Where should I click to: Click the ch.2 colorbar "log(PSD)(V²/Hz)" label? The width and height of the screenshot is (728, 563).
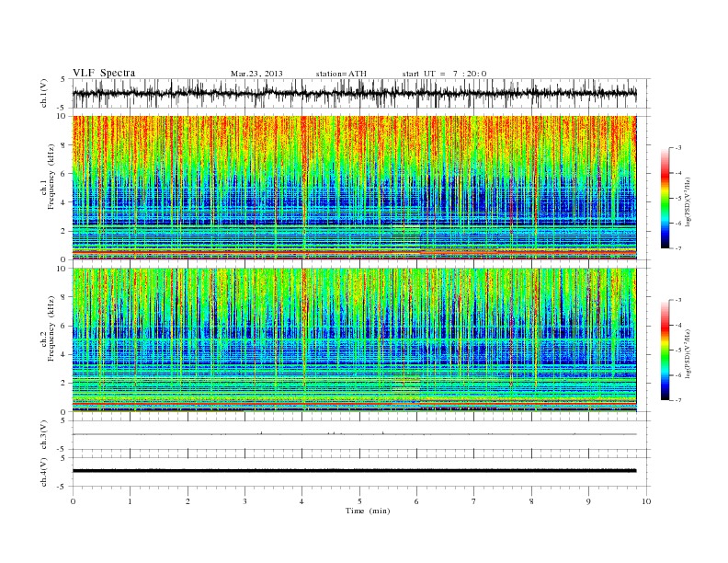(688, 353)
